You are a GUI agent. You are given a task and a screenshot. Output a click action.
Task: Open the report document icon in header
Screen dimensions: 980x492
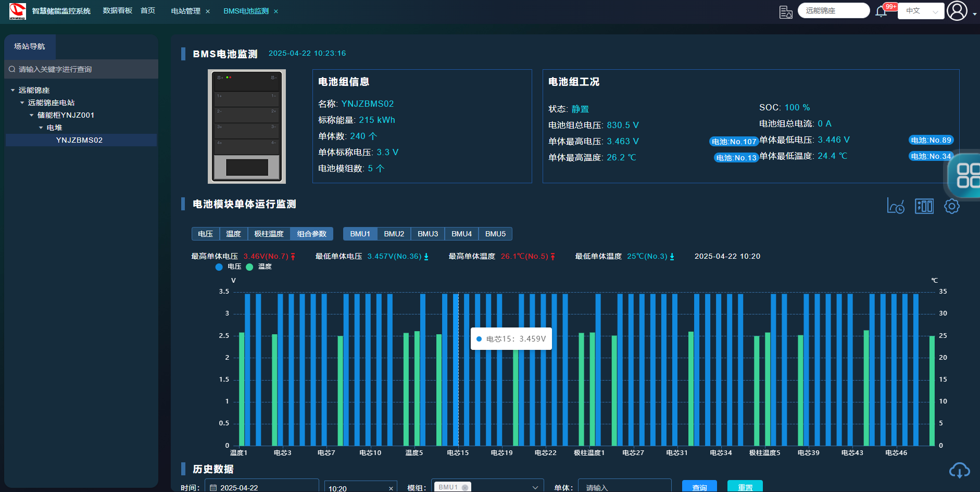click(785, 11)
